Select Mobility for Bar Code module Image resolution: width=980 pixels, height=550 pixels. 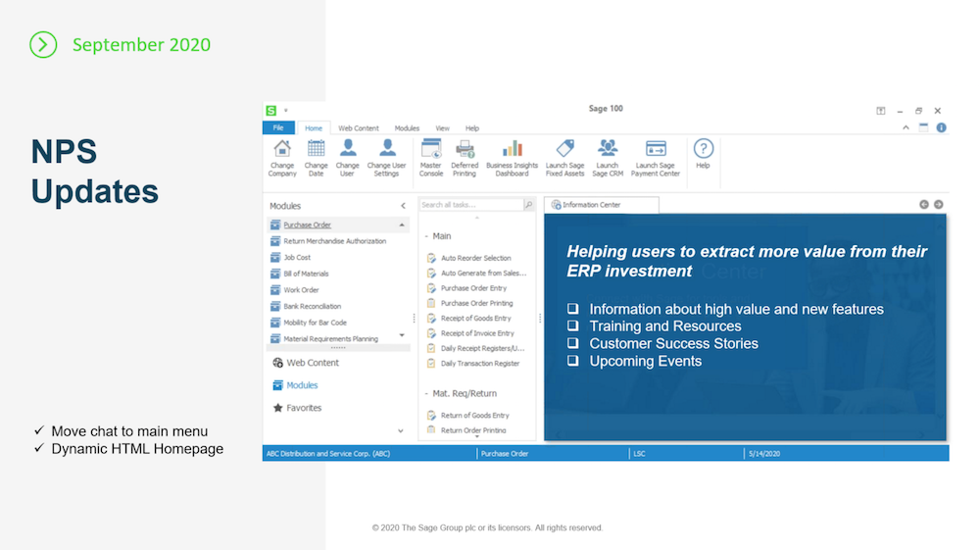(308, 323)
